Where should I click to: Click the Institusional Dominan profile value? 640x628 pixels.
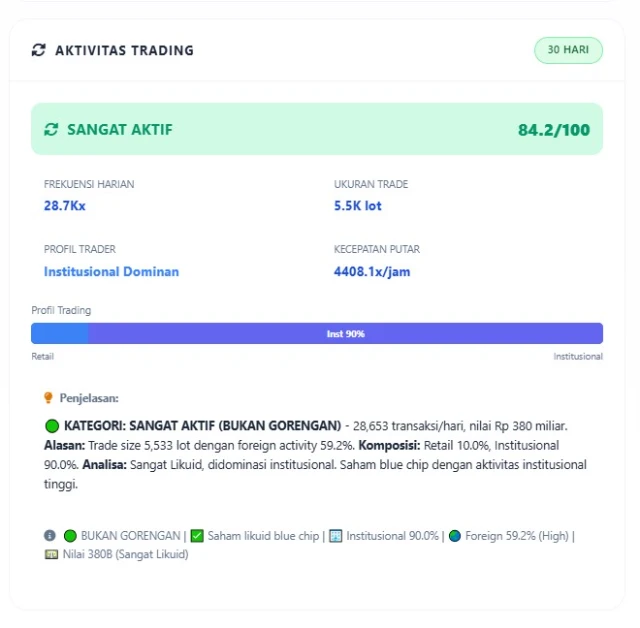pos(111,271)
